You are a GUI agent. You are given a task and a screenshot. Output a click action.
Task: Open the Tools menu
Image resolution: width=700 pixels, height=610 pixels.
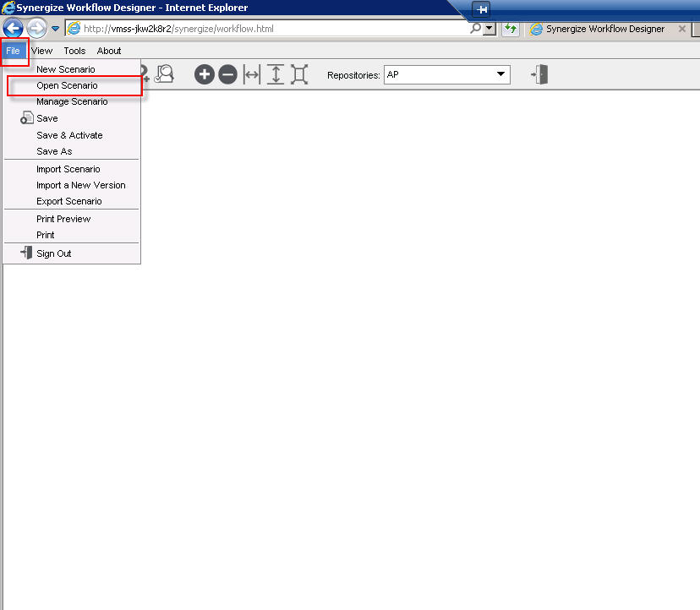click(x=74, y=51)
